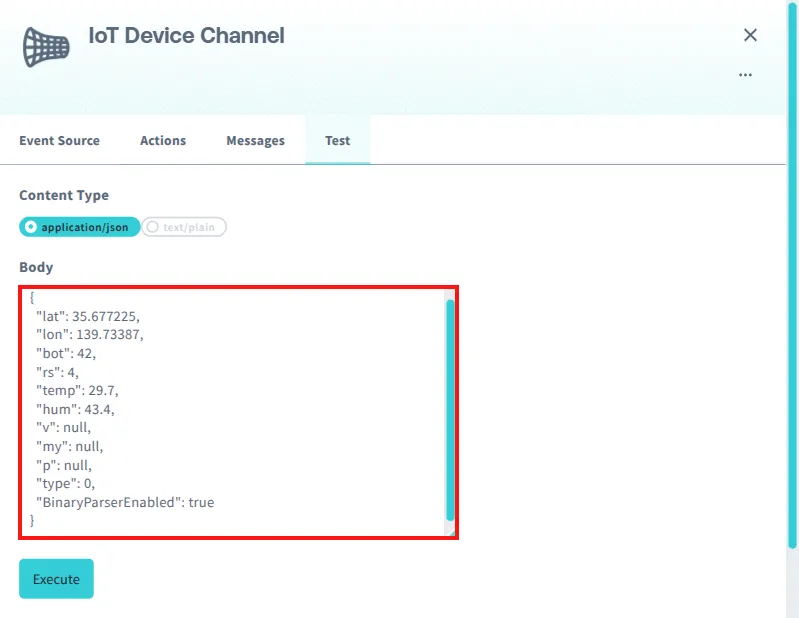Click the "lat": 35.677225 line
The image size is (799, 618).
click(x=88, y=316)
